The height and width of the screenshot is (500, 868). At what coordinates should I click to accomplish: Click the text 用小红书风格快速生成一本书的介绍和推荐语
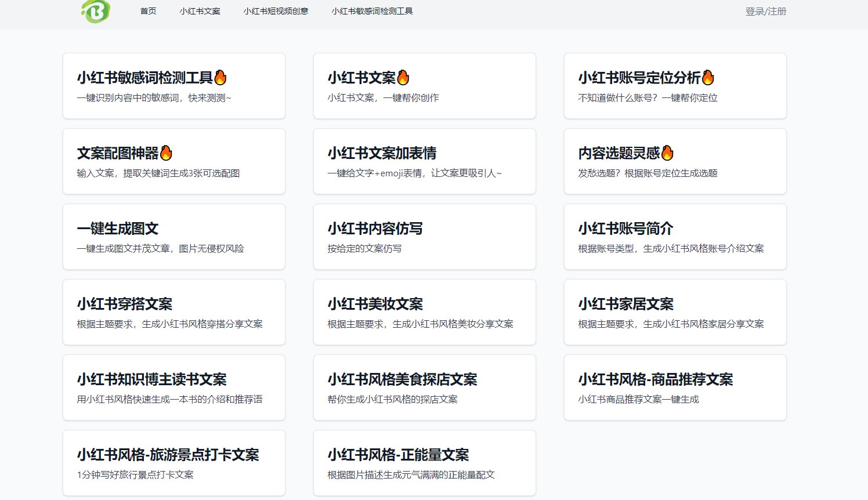169,400
